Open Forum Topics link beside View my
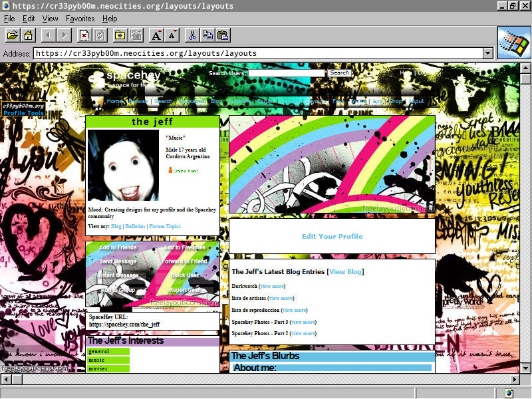 165,226
